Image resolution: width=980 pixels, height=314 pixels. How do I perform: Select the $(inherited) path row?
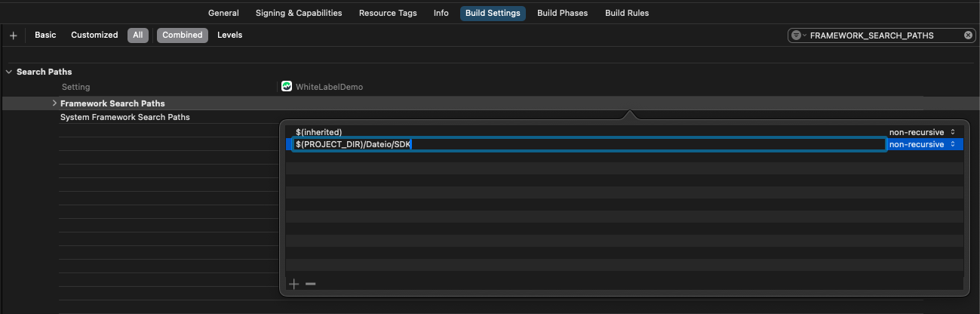pyautogui.click(x=625, y=132)
